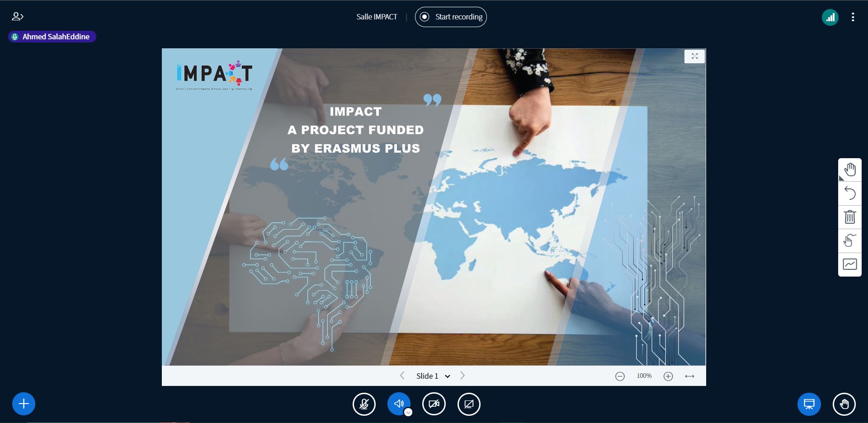Screen dimensions: 868x423
Task: Zoom in the presentation slide
Action: pos(668,376)
